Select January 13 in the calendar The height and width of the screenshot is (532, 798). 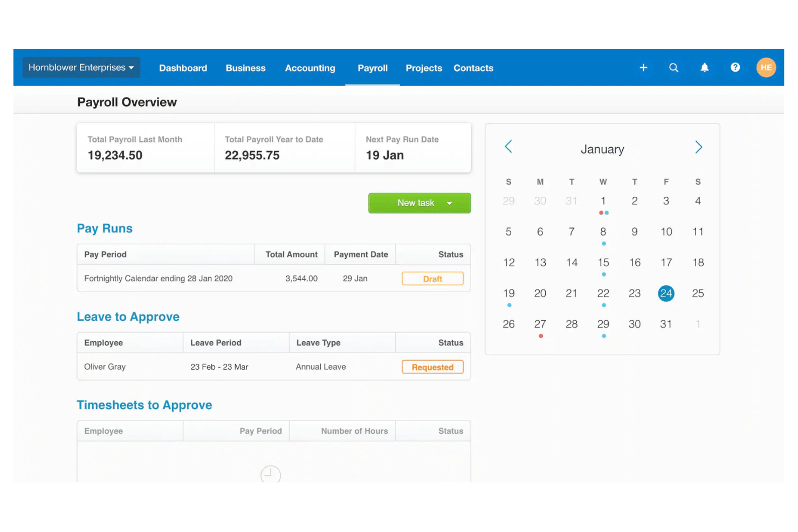[x=540, y=262]
